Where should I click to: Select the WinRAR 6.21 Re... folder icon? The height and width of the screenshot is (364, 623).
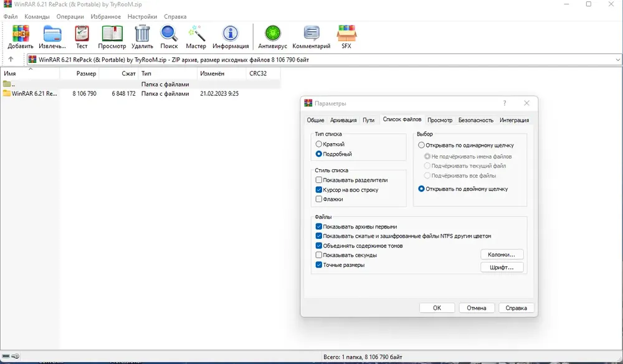click(7, 93)
